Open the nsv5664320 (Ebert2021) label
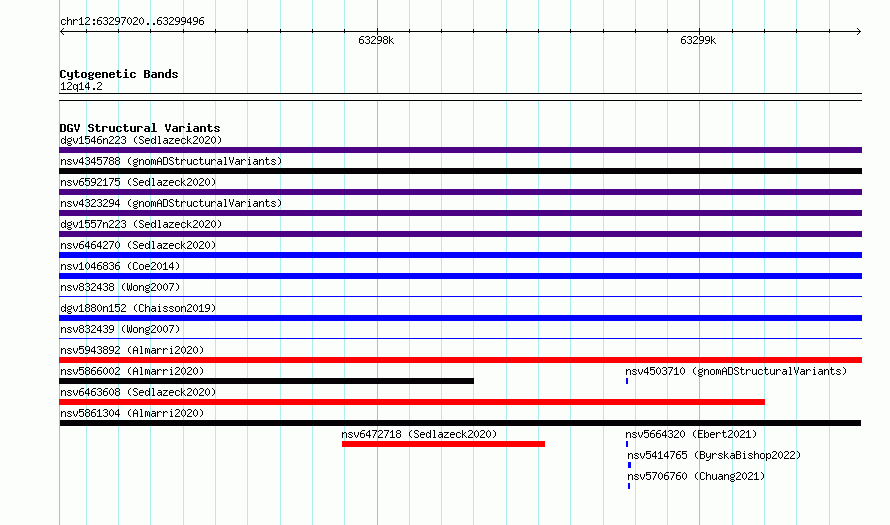 (691, 434)
